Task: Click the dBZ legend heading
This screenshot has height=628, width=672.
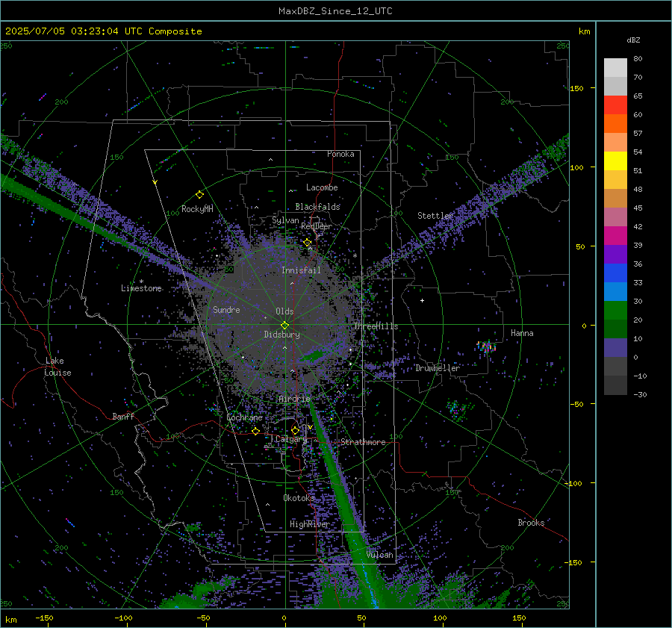Action: point(633,40)
